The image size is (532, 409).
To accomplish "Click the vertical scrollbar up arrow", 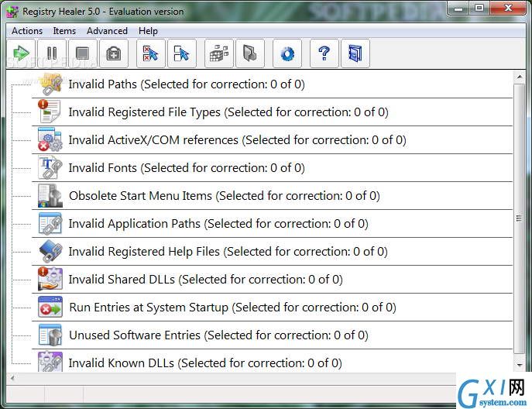I will click(520, 77).
